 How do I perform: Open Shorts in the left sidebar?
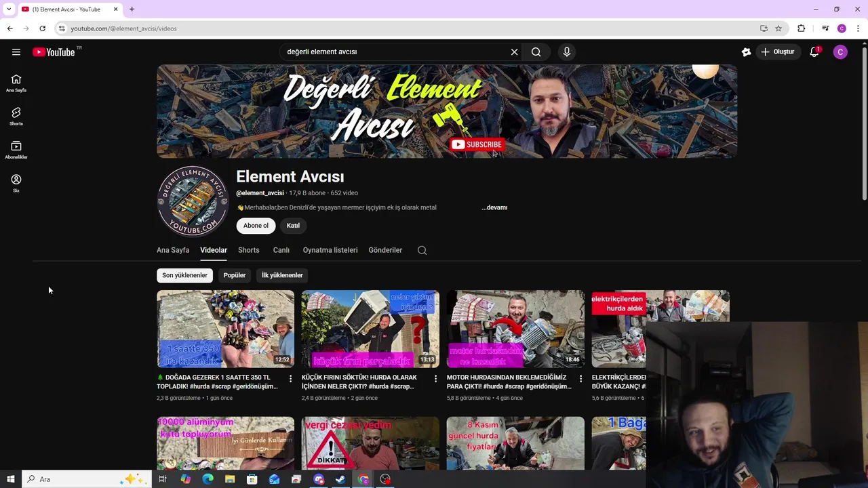pos(16,117)
